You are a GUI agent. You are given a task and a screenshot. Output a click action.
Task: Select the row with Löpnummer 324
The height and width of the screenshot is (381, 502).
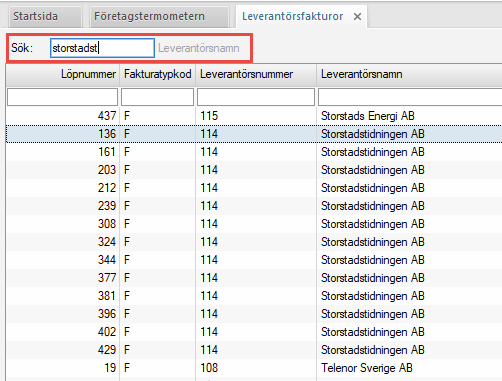[254, 242]
